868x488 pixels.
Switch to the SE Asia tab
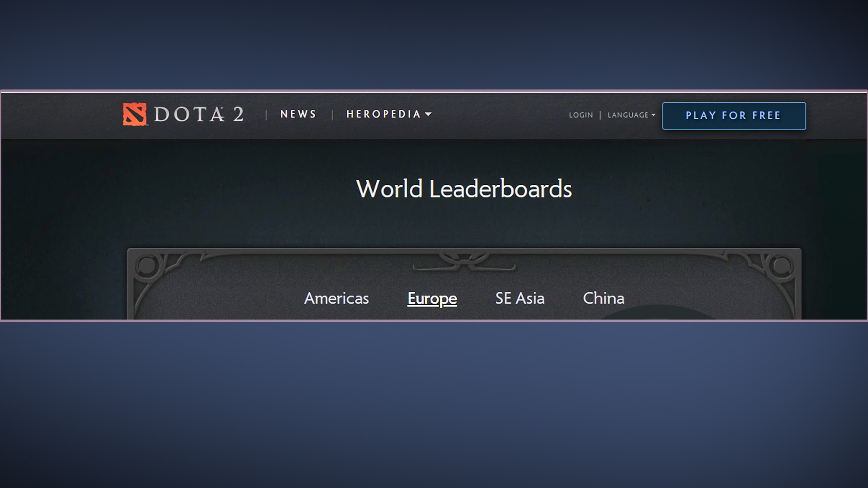520,299
